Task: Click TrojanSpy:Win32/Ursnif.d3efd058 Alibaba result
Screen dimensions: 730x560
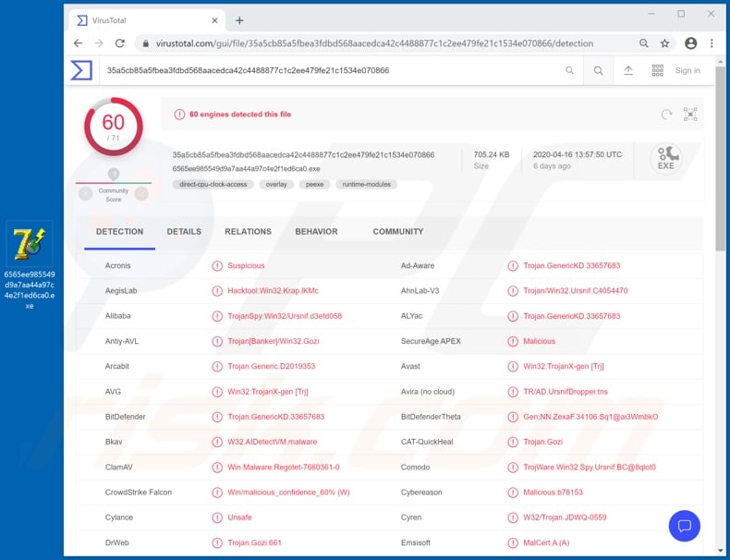Action: (285, 316)
